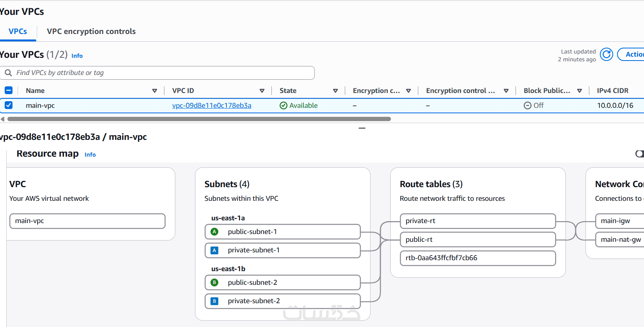Screen dimensions: 644x327
Task: Switch to VPC encryption controls tab
Action: click(91, 31)
